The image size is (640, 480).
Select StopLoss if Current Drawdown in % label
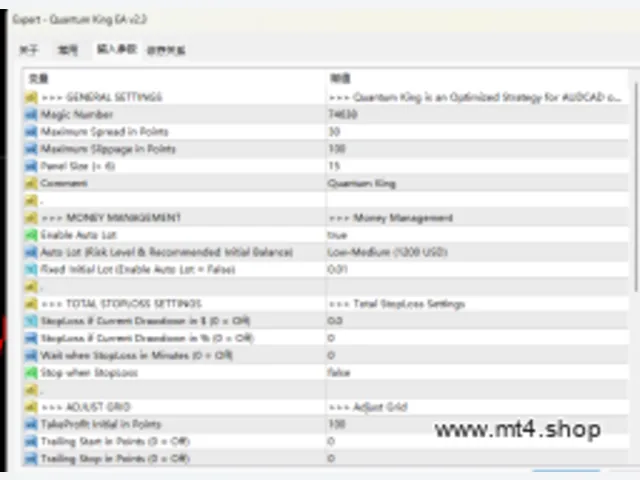click(x=147, y=338)
